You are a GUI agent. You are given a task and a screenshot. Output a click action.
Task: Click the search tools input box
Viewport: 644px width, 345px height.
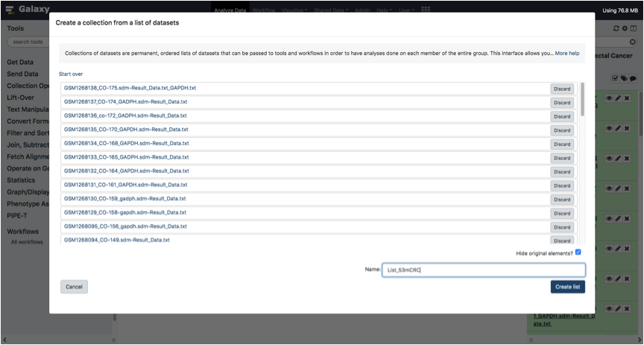coord(28,42)
